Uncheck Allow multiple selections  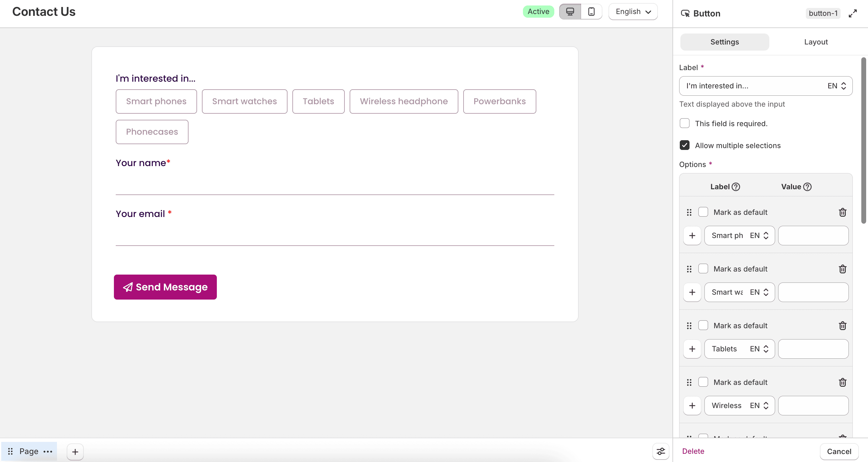click(x=684, y=145)
